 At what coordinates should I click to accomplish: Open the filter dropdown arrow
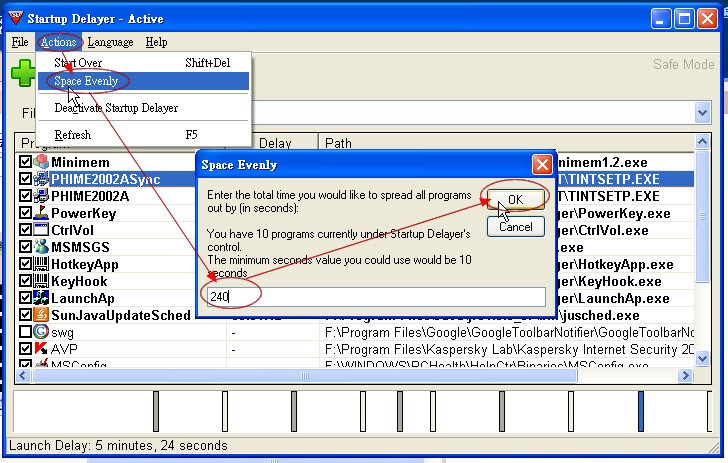(x=702, y=113)
